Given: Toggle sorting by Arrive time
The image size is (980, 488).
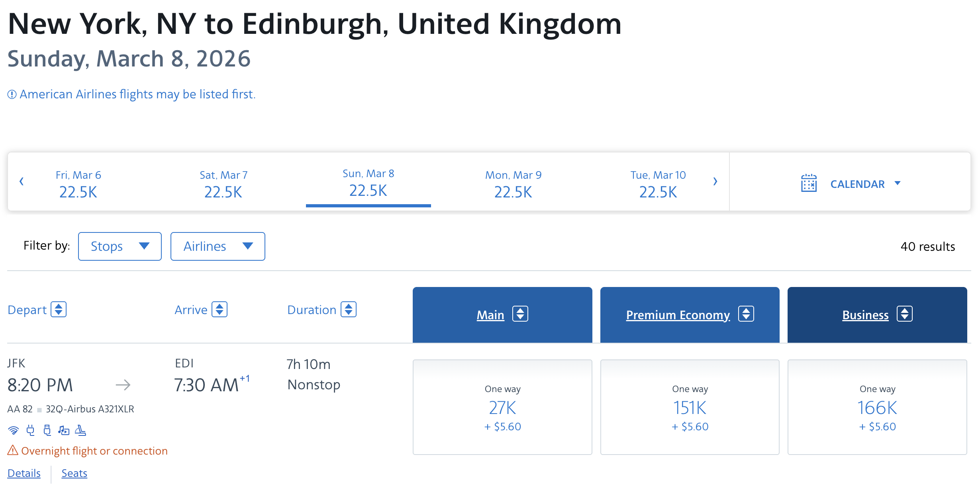Looking at the screenshot, I should click(x=220, y=309).
